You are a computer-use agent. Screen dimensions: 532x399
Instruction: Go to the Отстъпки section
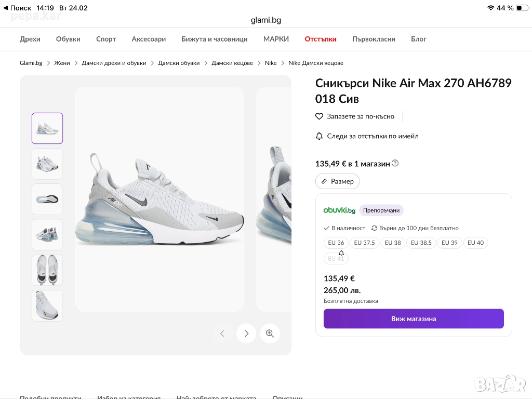321,39
